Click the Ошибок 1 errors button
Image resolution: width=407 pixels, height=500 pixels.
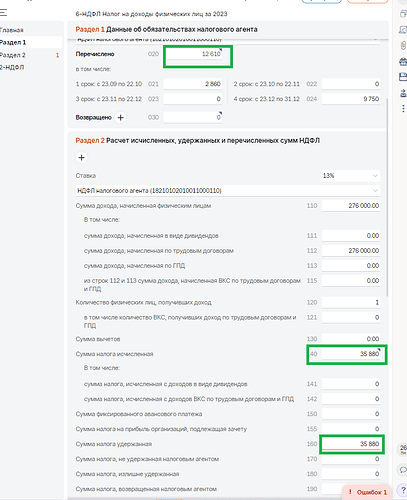pyautogui.click(x=367, y=492)
